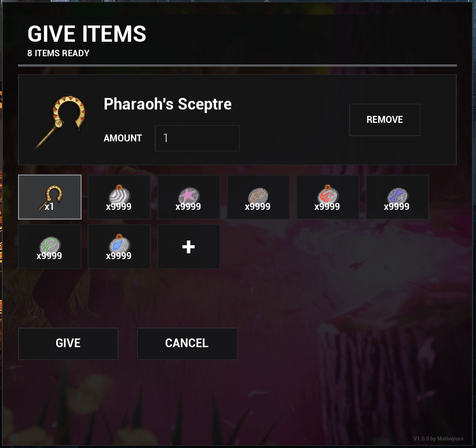
Task: Dismiss the dialog with CANCEL
Action: (187, 344)
